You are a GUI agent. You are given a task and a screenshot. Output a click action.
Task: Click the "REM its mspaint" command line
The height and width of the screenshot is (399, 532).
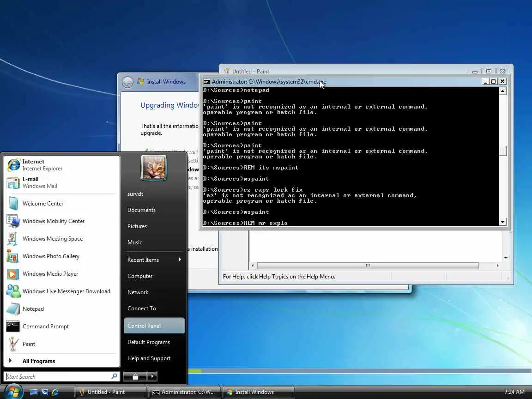click(251, 168)
